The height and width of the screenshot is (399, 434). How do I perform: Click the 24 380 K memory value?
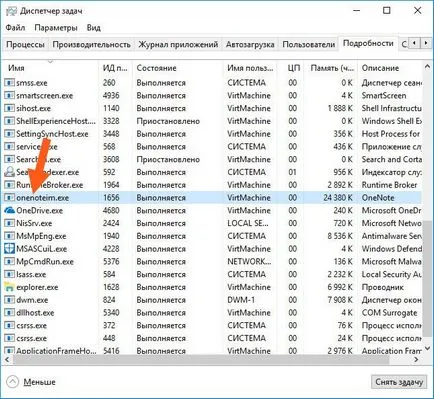pyautogui.click(x=338, y=197)
